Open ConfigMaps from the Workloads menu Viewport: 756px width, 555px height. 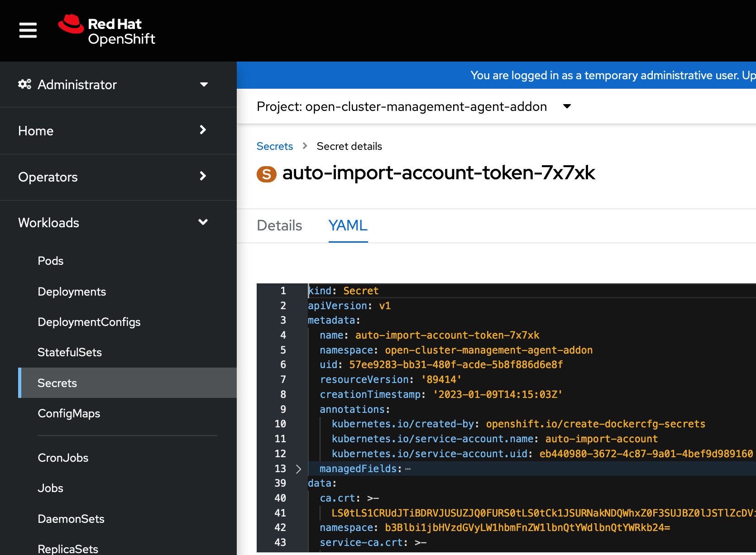[x=69, y=413]
